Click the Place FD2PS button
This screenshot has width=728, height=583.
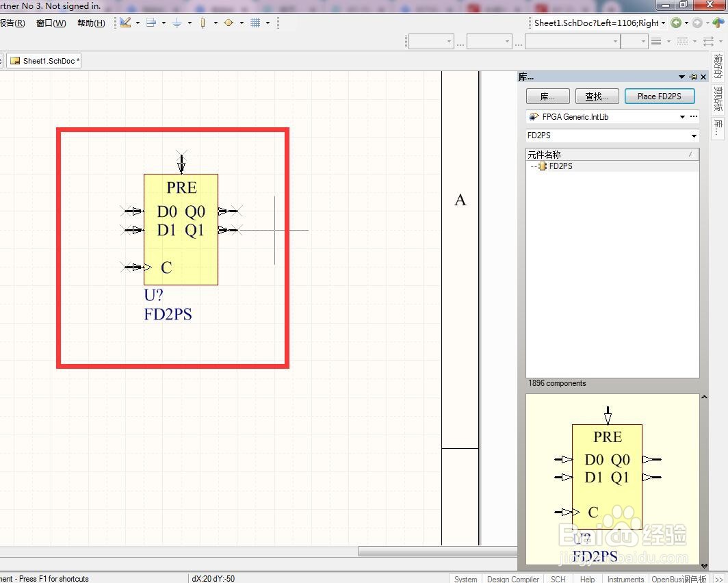(x=660, y=96)
